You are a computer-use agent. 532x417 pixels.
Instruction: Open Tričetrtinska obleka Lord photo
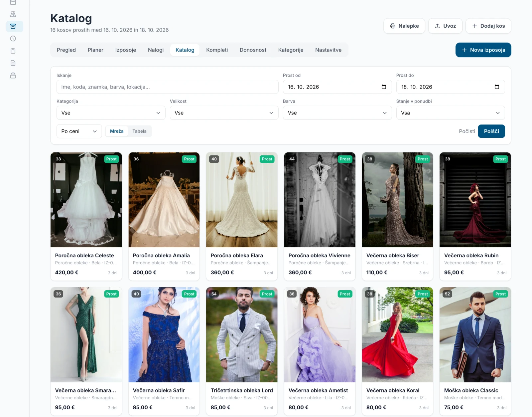point(242,335)
